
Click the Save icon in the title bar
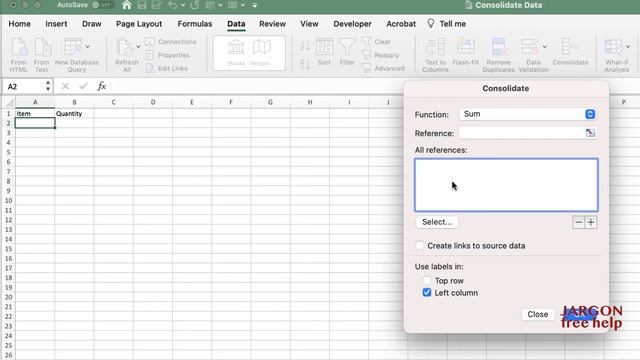(x=142, y=5)
